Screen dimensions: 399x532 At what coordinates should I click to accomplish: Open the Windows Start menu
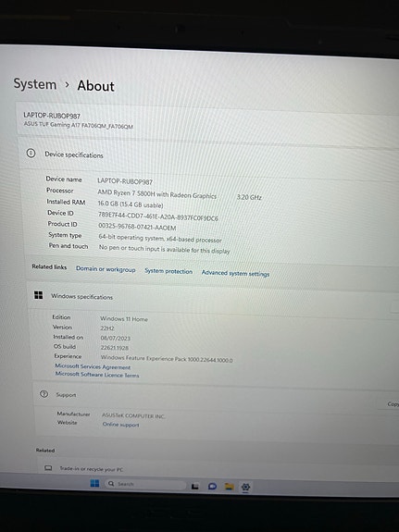[x=94, y=483]
